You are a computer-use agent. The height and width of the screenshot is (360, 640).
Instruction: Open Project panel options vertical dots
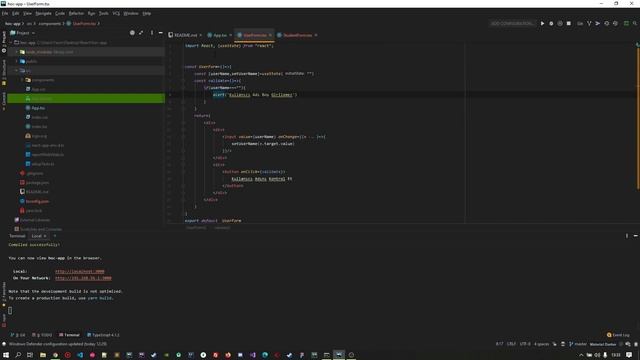click(x=152, y=33)
